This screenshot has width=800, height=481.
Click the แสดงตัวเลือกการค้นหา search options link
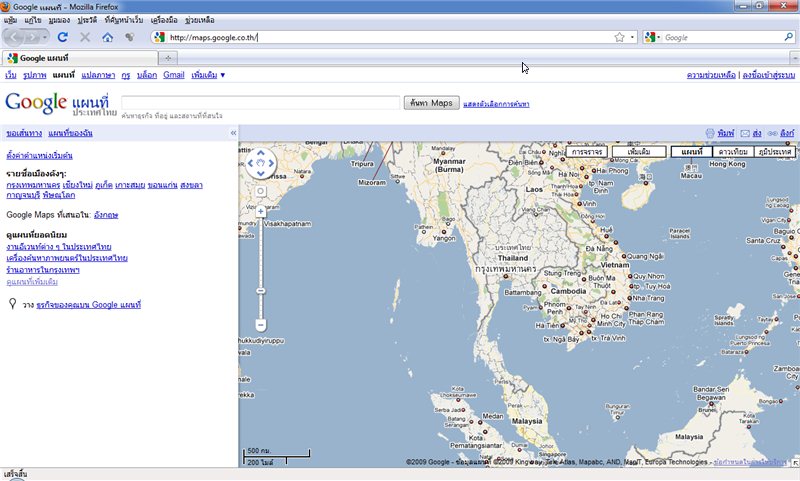(496, 104)
